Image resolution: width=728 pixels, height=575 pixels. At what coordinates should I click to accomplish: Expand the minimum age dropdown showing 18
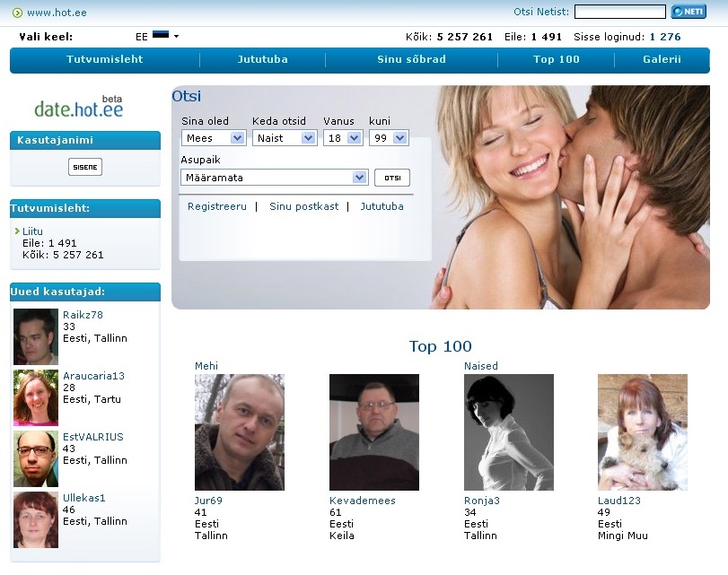tap(354, 138)
